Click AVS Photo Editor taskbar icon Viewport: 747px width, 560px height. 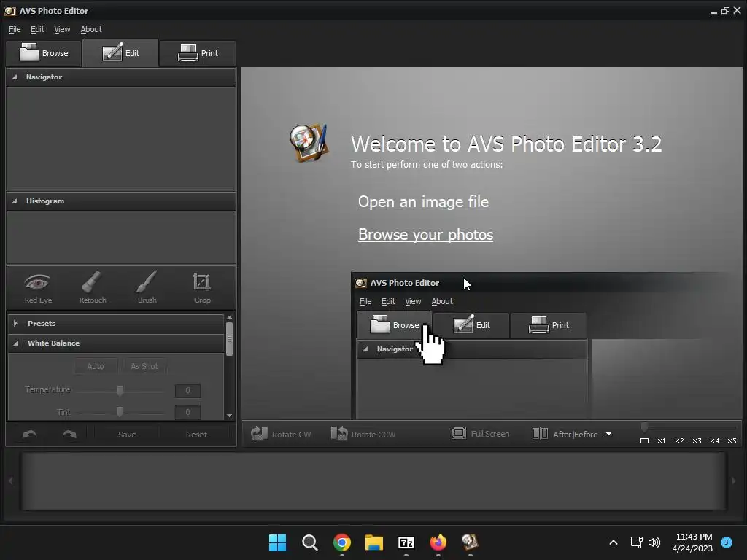(471, 542)
